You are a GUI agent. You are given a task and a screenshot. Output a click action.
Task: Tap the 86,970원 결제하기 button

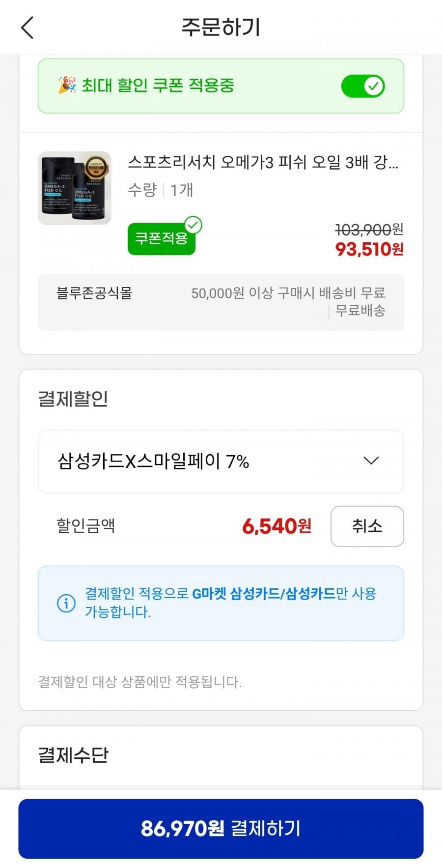[x=221, y=828]
